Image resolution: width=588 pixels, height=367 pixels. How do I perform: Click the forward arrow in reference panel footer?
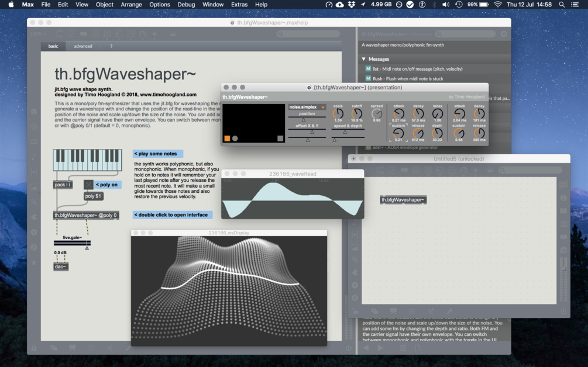(380, 348)
